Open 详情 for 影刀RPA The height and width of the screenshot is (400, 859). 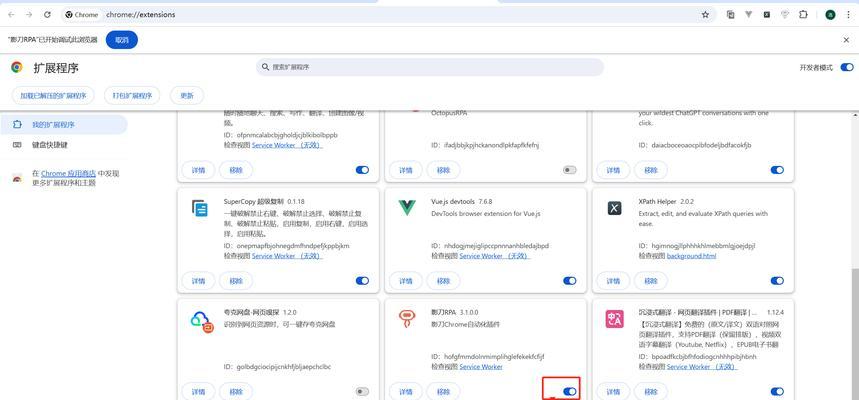pos(406,391)
